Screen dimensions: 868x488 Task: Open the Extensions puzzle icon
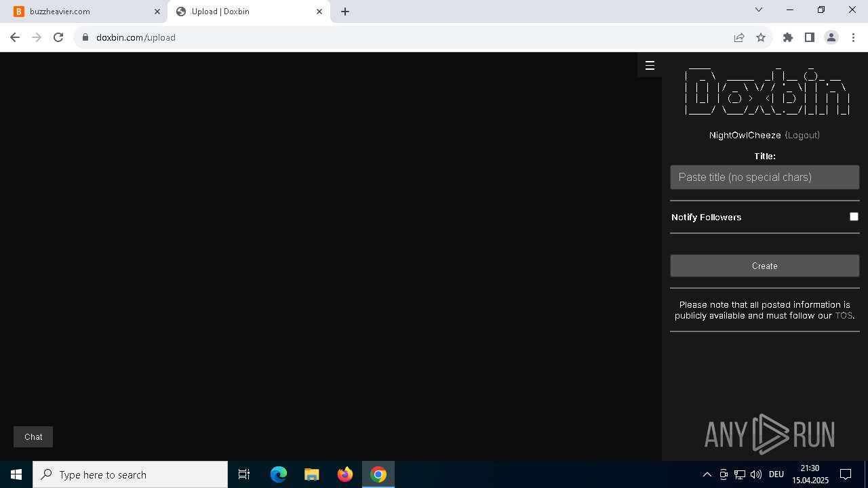pos(788,37)
